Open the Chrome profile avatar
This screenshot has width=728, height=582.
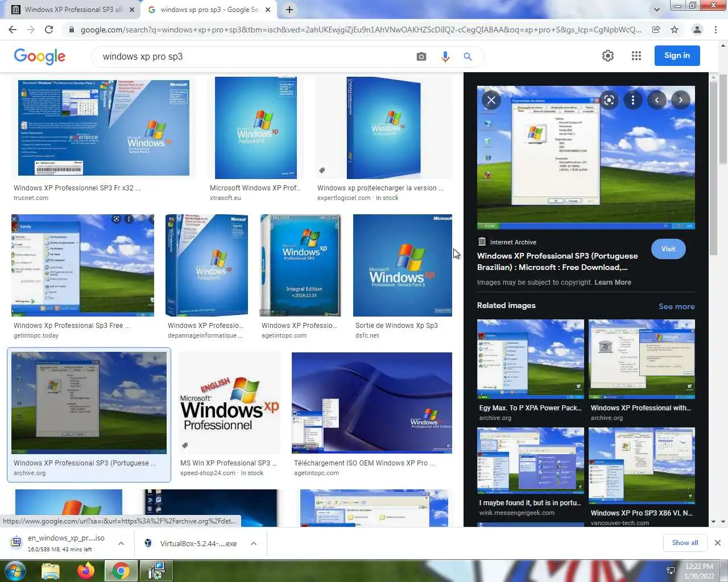click(697, 30)
